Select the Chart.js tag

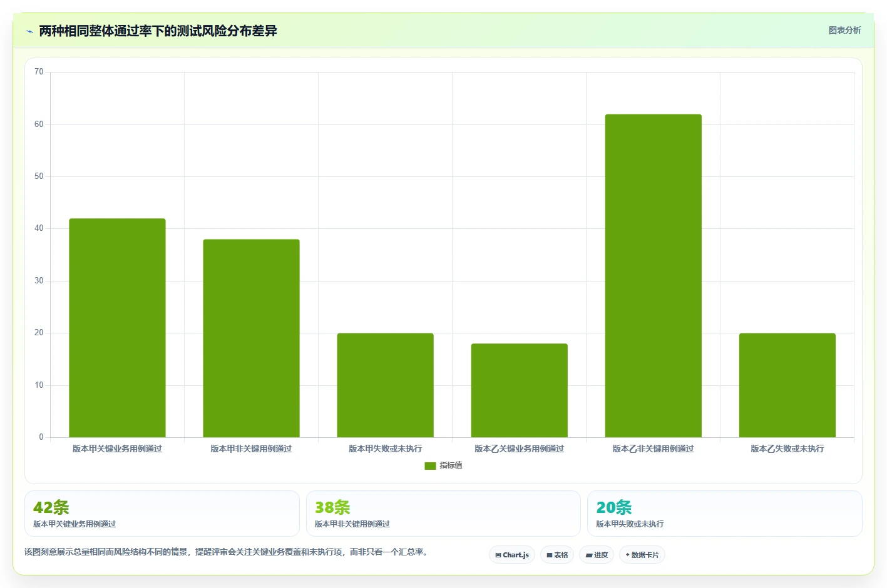pos(512,555)
